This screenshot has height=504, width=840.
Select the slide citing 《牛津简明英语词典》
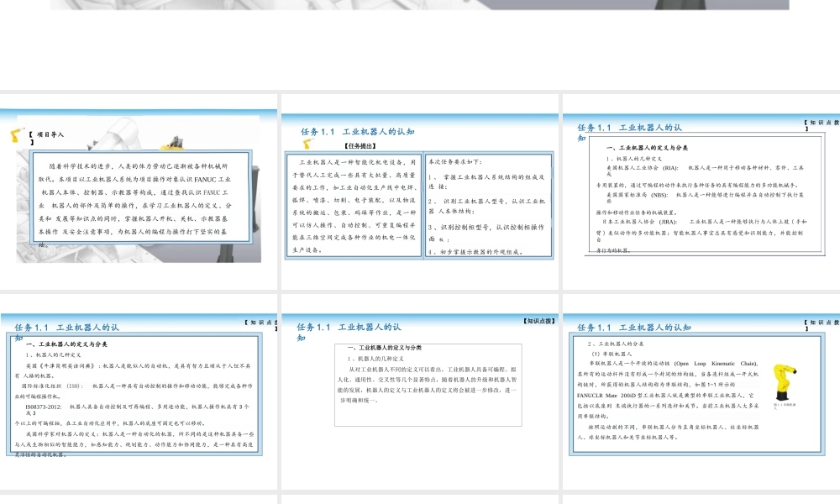click(139, 391)
